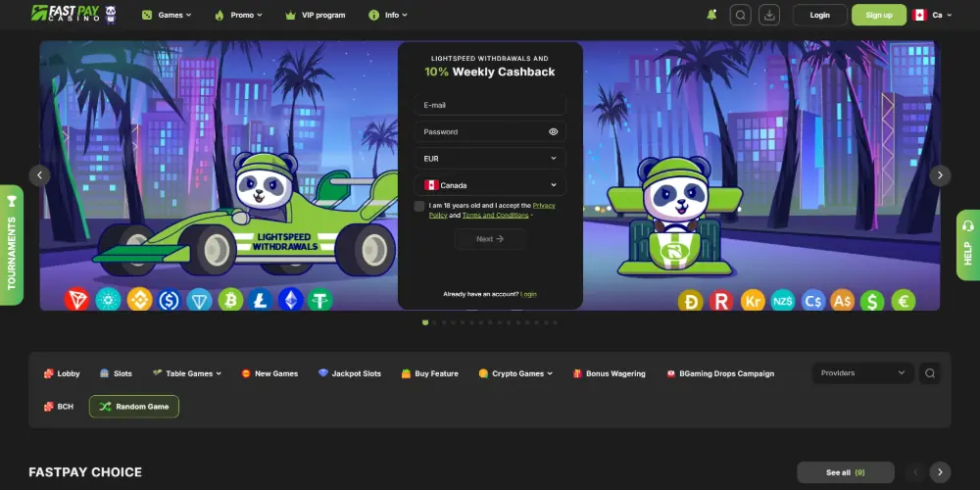The height and width of the screenshot is (490, 980).
Task: Click the Cardano coin icon
Action: pyautogui.click(x=108, y=299)
